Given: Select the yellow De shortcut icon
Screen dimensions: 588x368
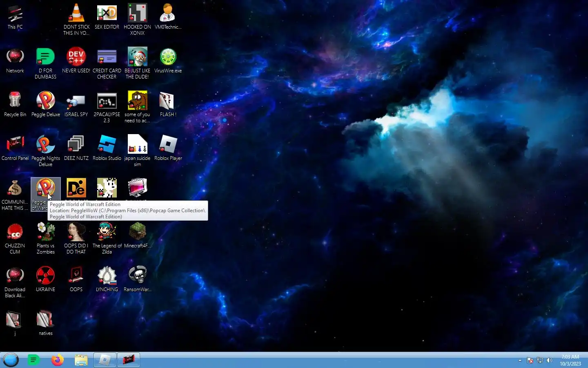Looking at the screenshot, I should (x=76, y=188).
